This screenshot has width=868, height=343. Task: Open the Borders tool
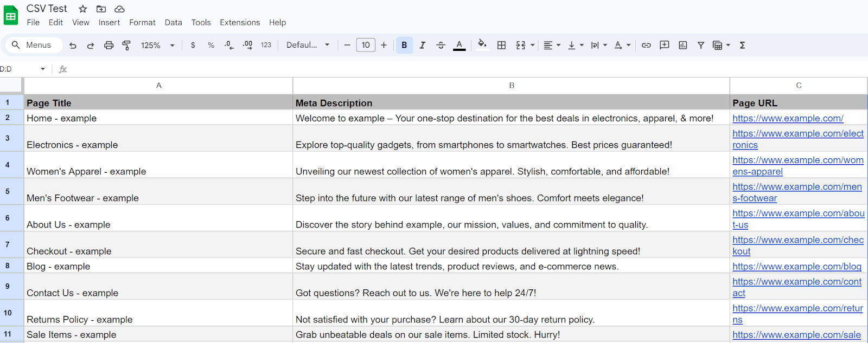(x=501, y=46)
